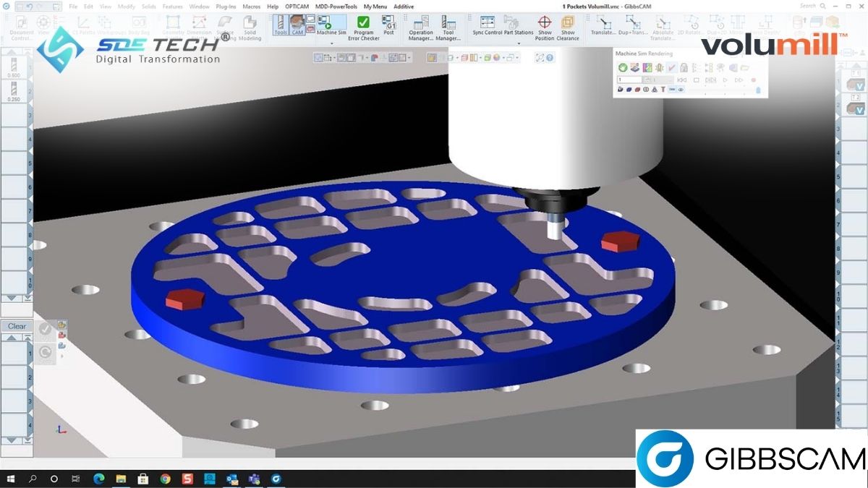Click the process Redo circular arrow button
This screenshot has width=868, height=488.
44,352
